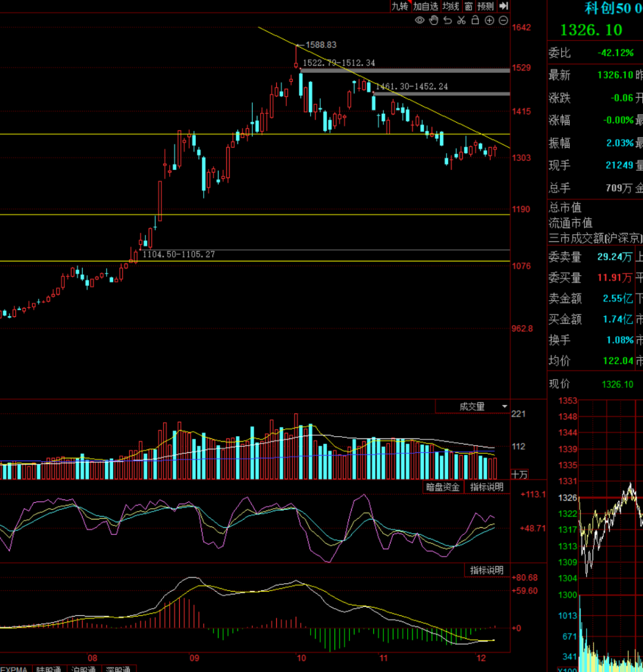Select the hand pan tool
The width and height of the screenshot is (643, 672).
433,20
